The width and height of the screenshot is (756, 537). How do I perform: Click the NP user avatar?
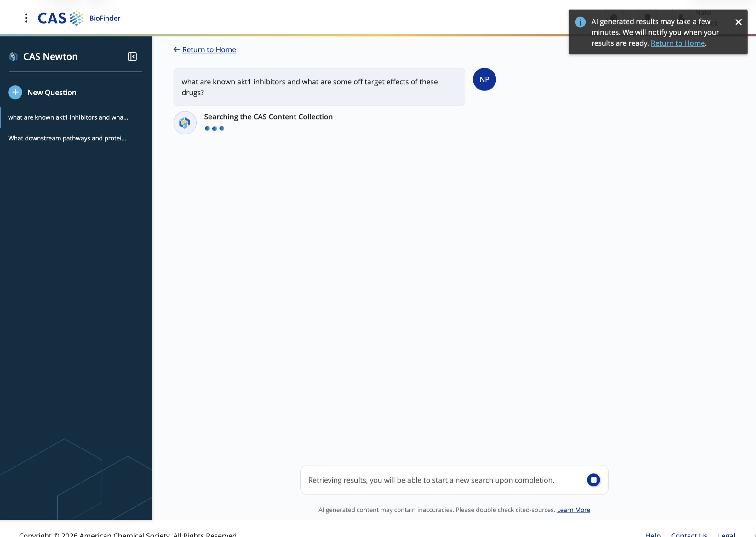tap(484, 79)
